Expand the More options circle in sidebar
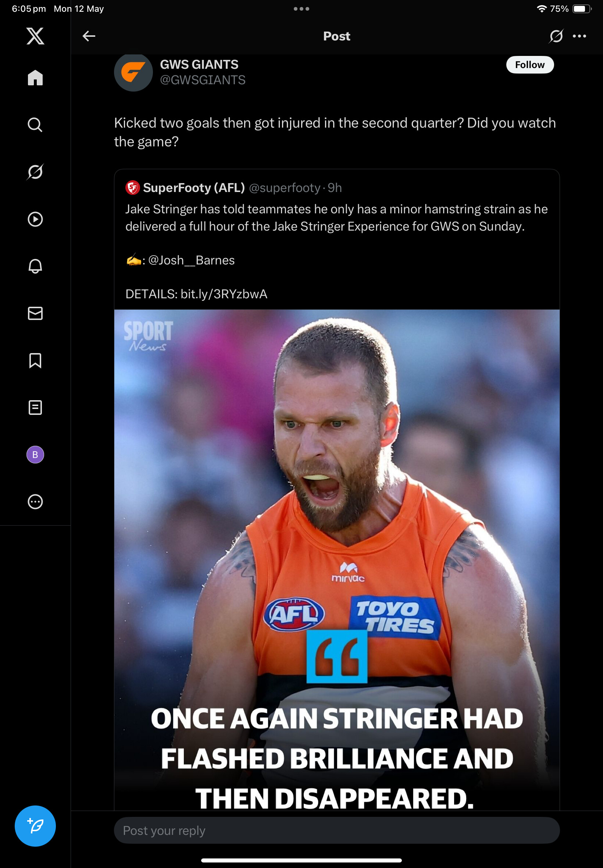603x868 pixels. [x=35, y=501]
